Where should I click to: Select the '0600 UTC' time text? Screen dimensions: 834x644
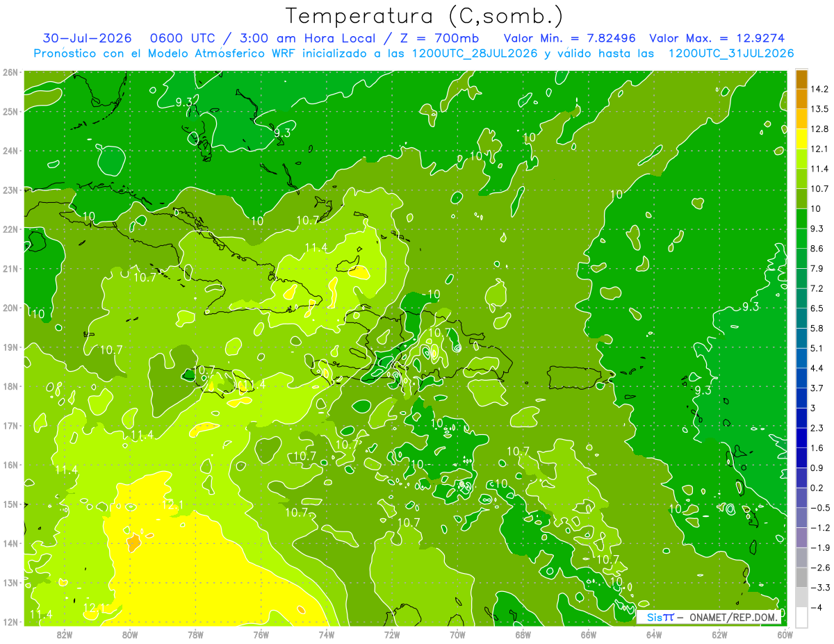181,38
